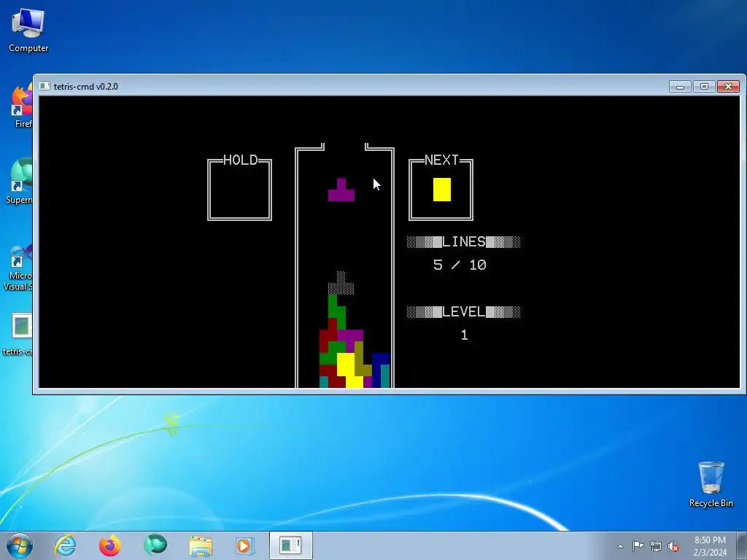
Task: Open the network tray icon
Action: [x=656, y=546]
